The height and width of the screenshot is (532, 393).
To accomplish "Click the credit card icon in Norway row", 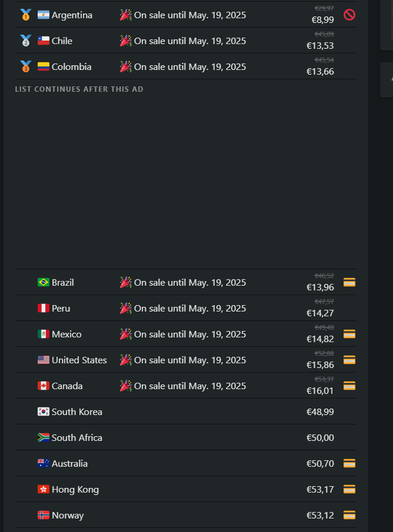I will 349,515.
